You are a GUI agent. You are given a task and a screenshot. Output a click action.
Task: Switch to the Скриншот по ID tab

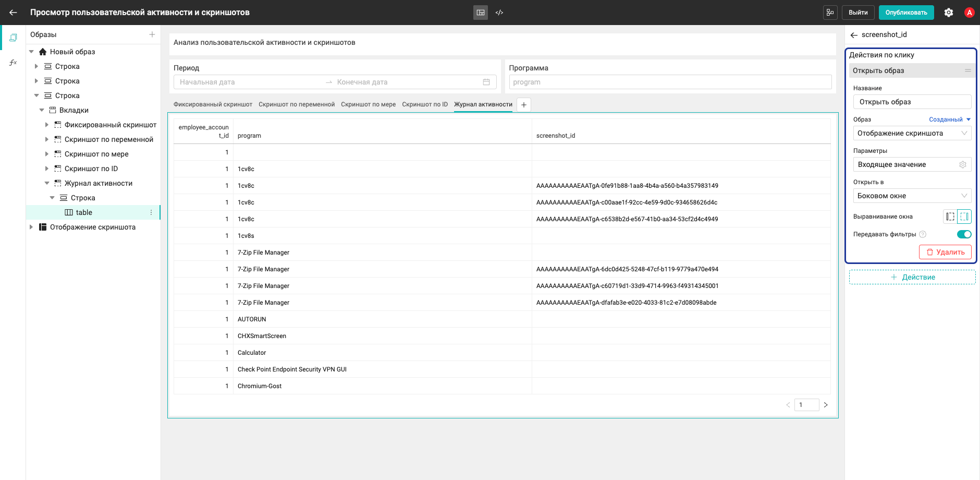click(x=425, y=104)
